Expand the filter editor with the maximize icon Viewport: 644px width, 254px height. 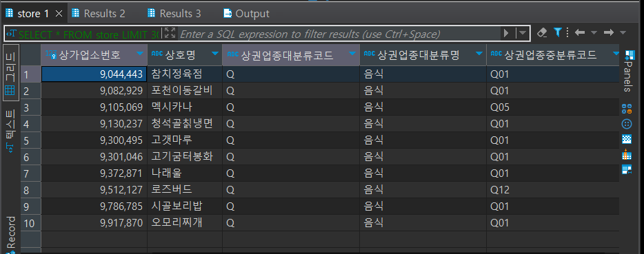pos(170,33)
